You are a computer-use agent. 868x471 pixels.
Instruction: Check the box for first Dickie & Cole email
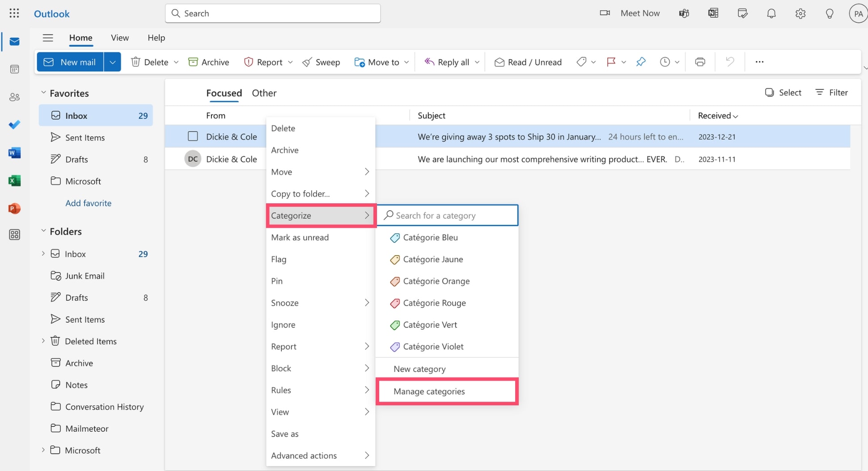point(193,136)
